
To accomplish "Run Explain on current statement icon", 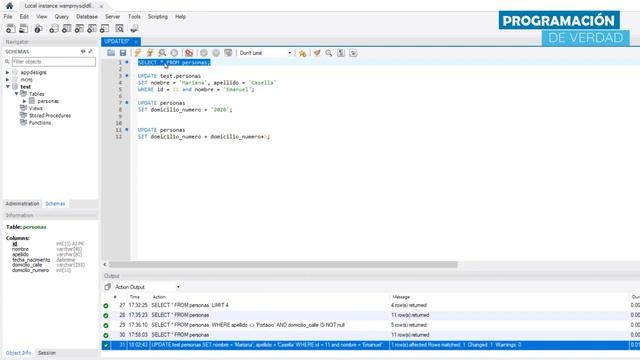I will point(162,53).
